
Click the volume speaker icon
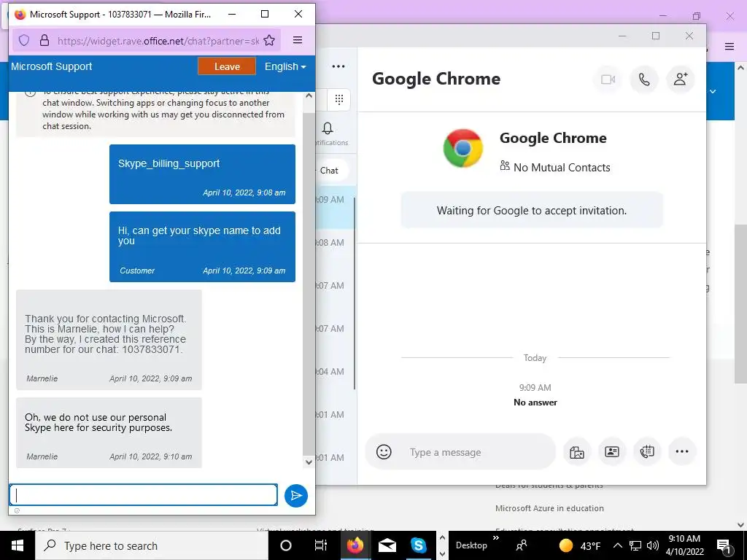pos(653,545)
